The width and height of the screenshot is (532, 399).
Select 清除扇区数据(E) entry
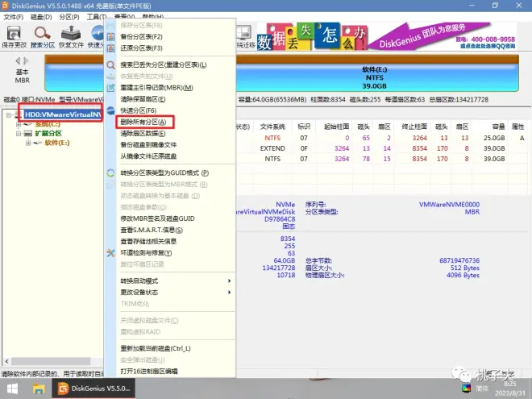point(143,134)
